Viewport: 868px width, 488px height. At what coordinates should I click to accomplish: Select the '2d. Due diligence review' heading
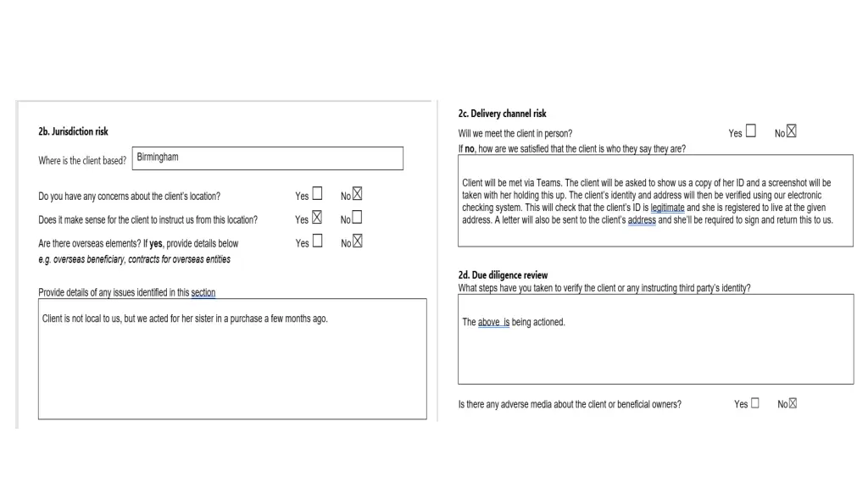click(503, 275)
